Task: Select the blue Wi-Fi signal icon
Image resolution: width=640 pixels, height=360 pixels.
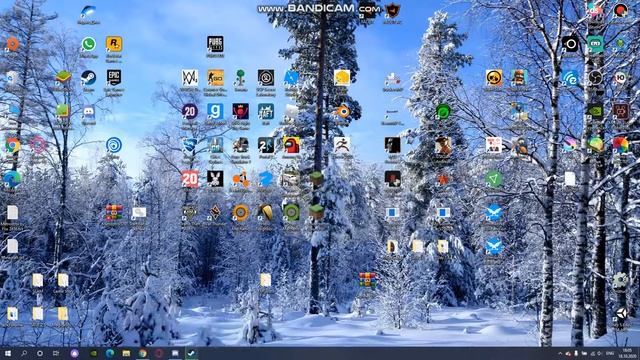Action: point(570,78)
